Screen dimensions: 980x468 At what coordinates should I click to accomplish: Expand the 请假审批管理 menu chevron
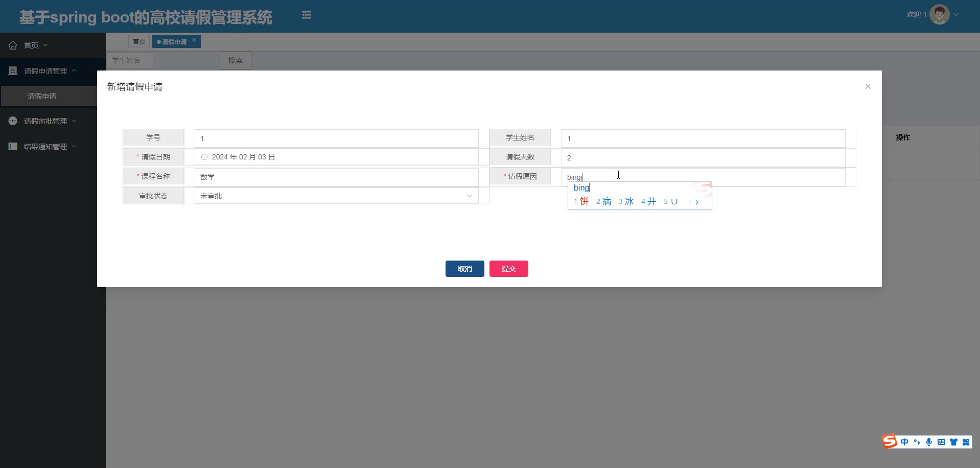(x=74, y=121)
